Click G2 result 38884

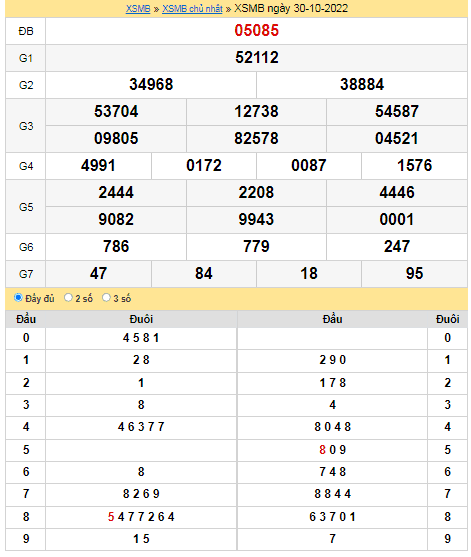click(x=362, y=84)
